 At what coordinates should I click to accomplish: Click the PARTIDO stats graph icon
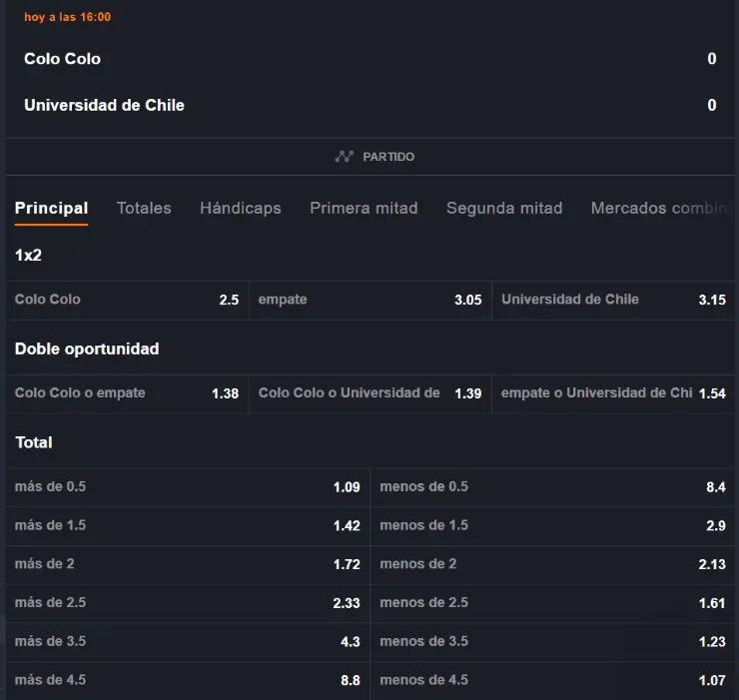345,157
